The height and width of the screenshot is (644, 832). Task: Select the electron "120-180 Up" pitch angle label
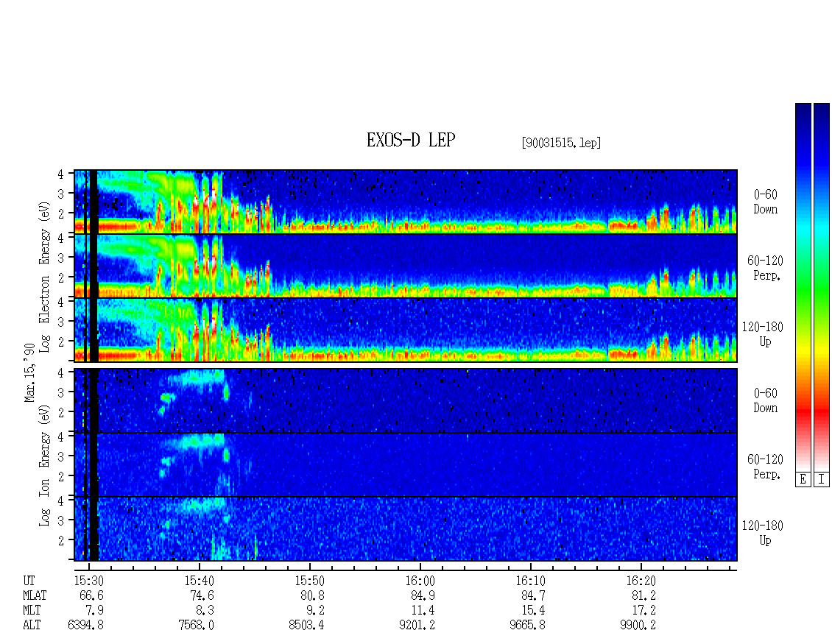coord(763,335)
